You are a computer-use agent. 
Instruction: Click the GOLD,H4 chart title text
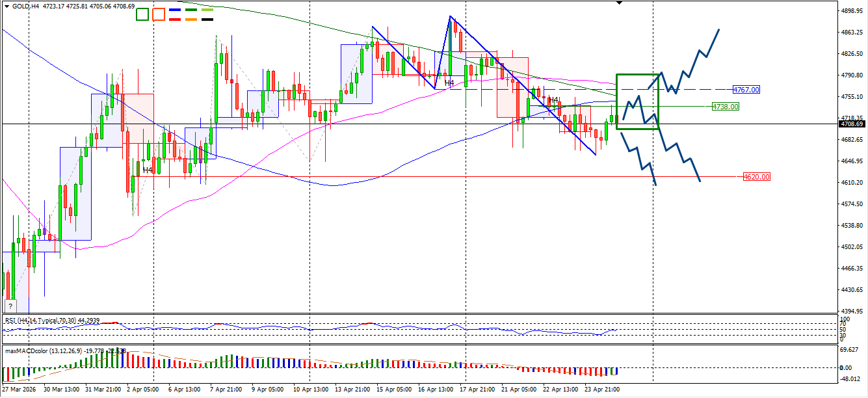click(25, 7)
